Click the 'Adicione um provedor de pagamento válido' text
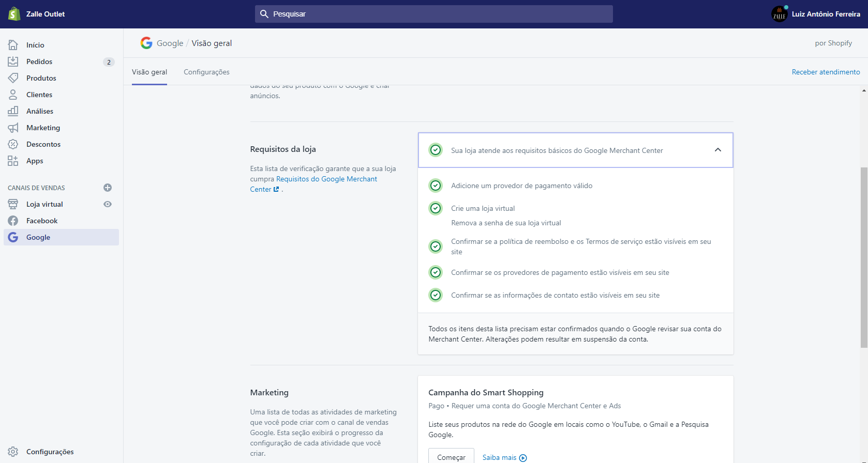The height and width of the screenshot is (463, 868). pyautogui.click(x=521, y=186)
